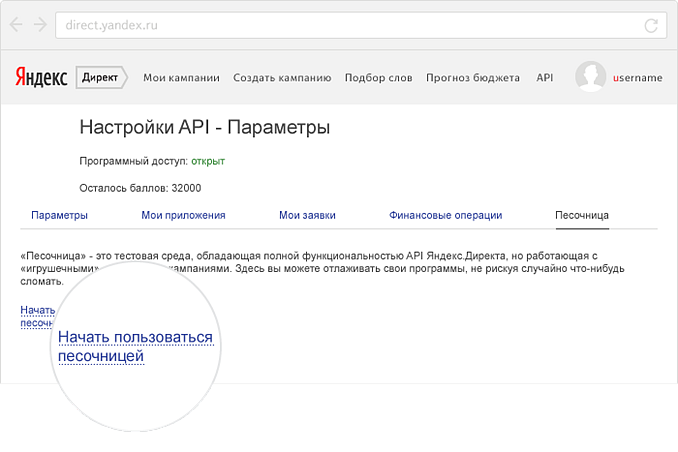Select Прогноз бюджета in the header
The height and width of the screenshot is (452, 678).
[472, 77]
